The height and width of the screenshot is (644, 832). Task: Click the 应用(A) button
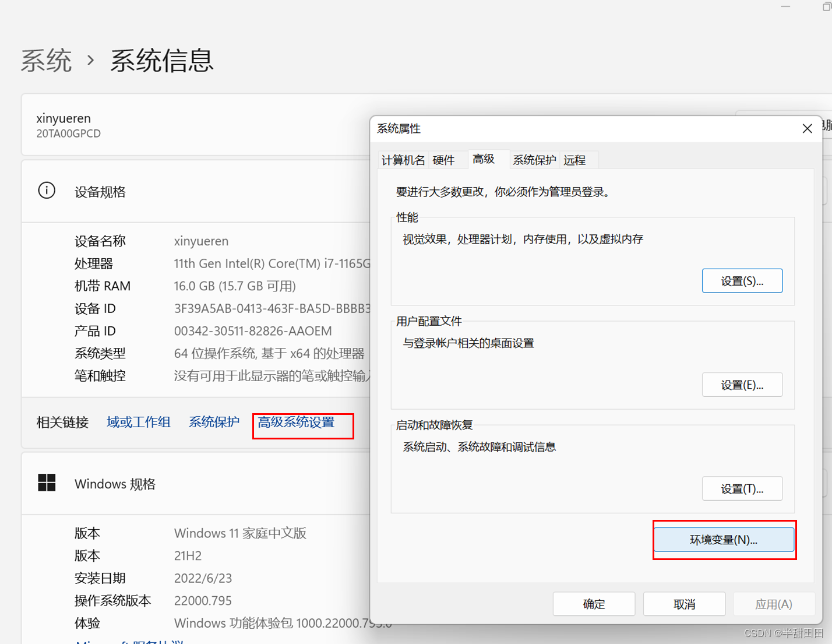tap(774, 604)
